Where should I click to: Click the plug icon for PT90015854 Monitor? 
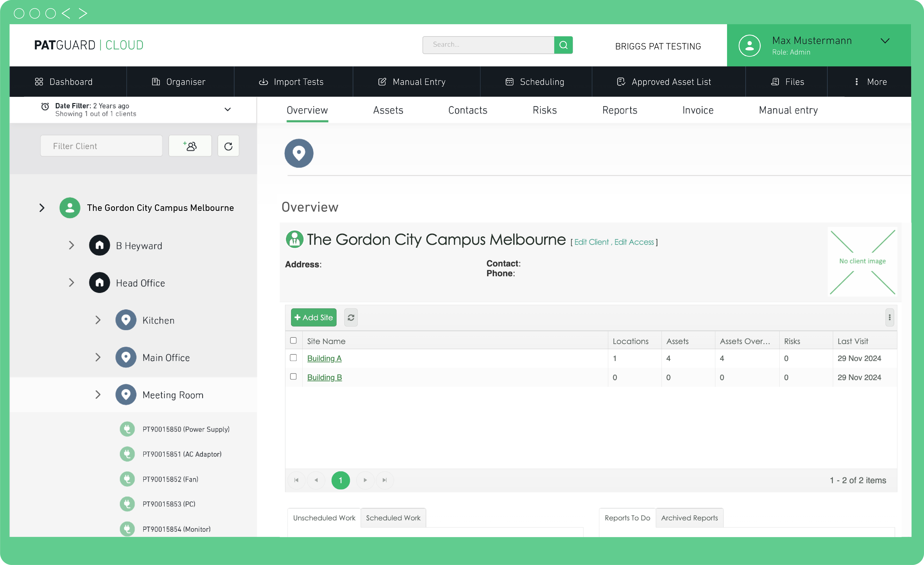127,529
